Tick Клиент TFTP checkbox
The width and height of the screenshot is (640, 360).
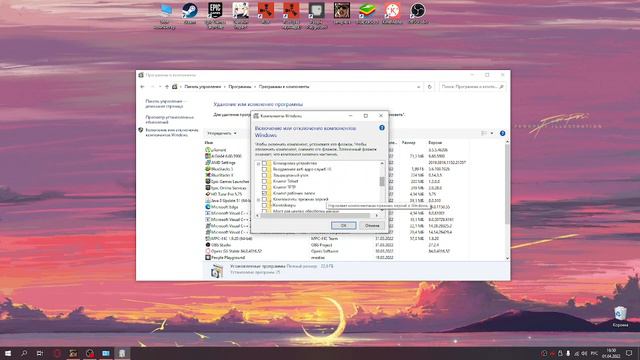tap(264, 187)
